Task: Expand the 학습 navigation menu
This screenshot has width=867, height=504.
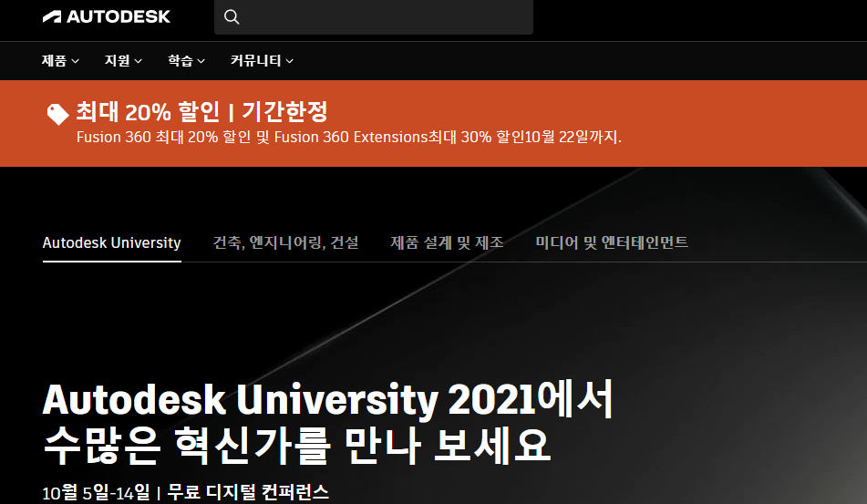Action: (x=186, y=60)
